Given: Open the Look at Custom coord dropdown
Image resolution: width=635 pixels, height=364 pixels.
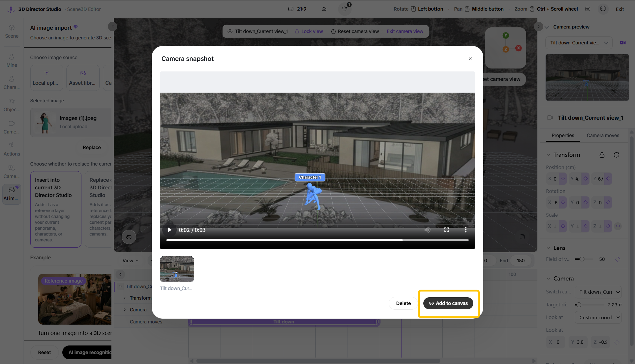Looking at the screenshot, I should [598, 318].
